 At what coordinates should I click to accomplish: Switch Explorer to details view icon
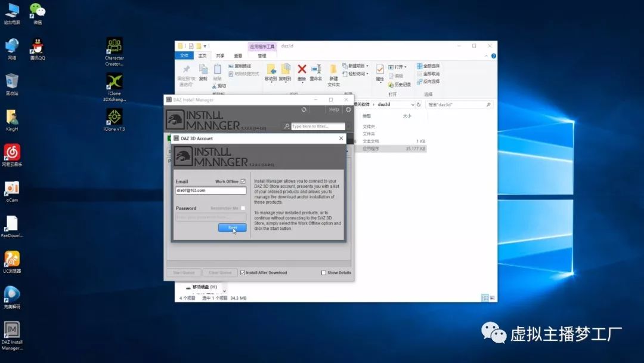tap(485, 298)
